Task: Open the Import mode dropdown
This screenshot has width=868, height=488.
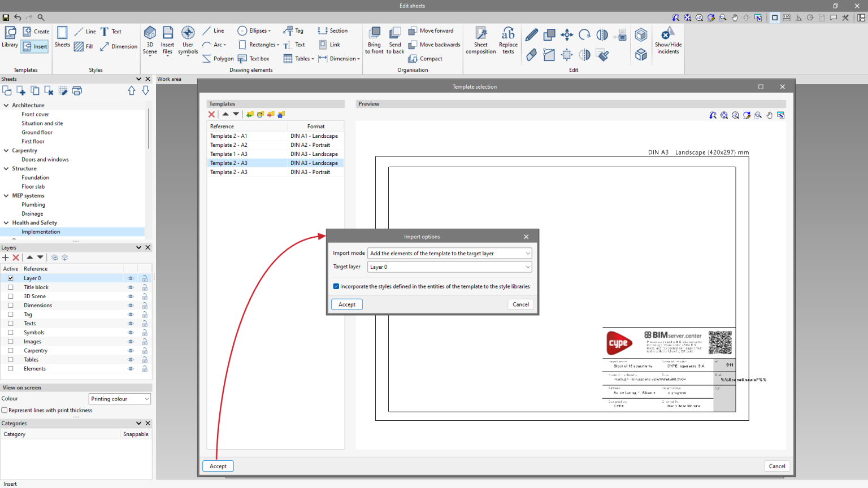Action: tap(527, 253)
